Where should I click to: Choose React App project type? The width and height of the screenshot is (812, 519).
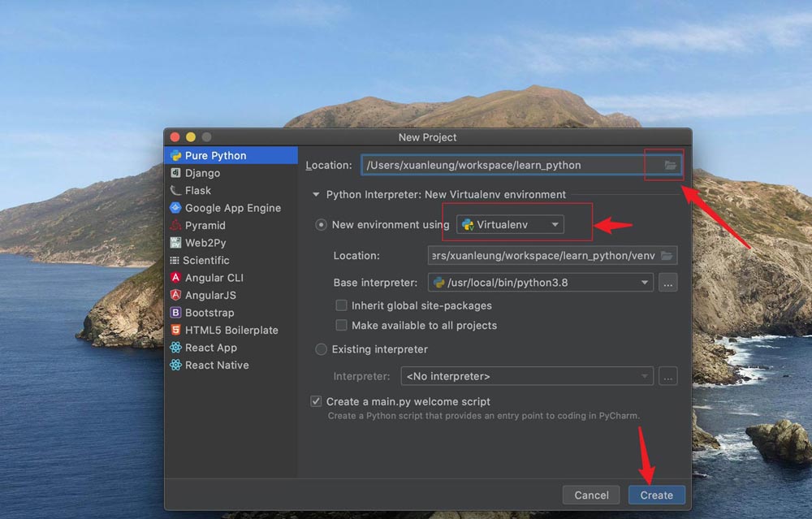click(231, 348)
